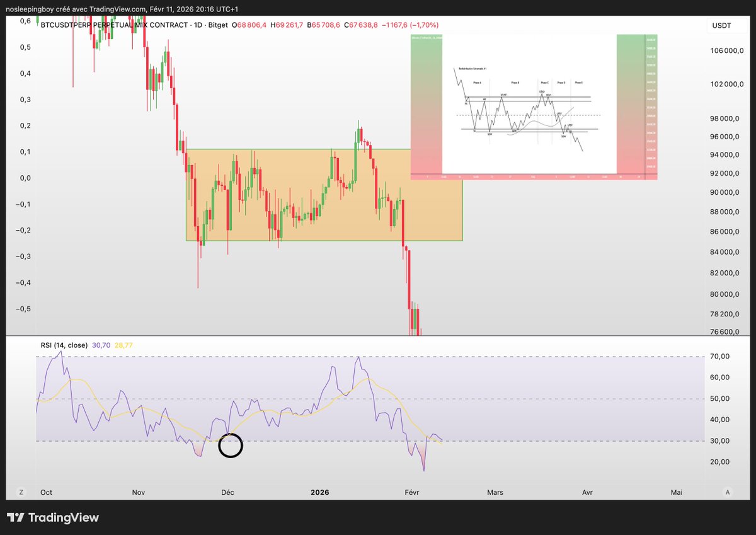Click the Oct date label
This screenshot has width=756, height=535.
click(45, 493)
